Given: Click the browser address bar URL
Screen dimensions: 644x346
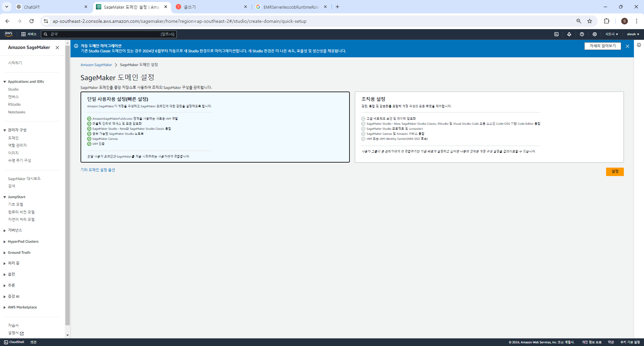Looking at the screenshot, I should tap(179, 21).
